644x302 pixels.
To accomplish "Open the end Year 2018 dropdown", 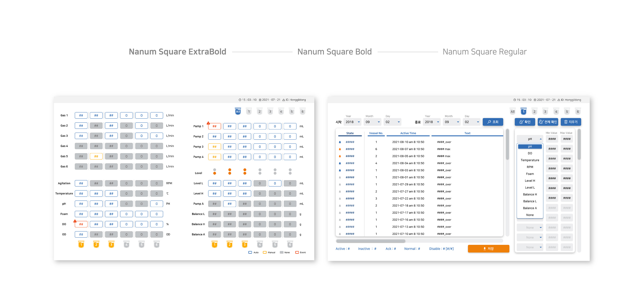I will tap(432, 122).
